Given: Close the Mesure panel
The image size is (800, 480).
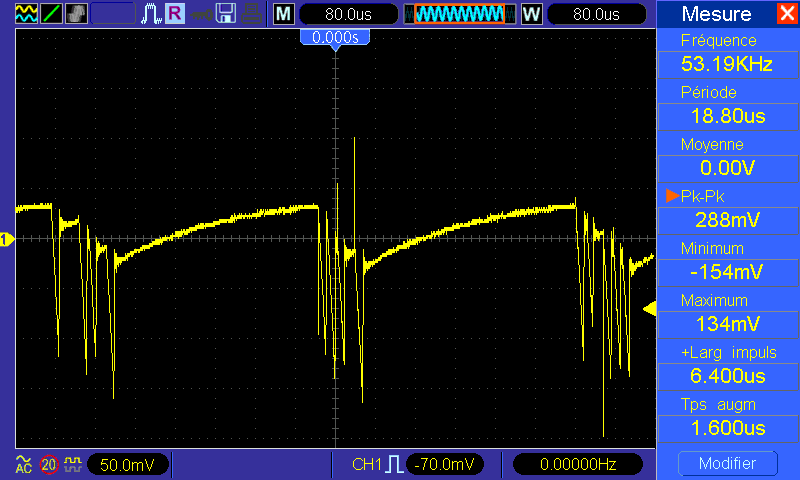Looking at the screenshot, I should coord(787,14).
